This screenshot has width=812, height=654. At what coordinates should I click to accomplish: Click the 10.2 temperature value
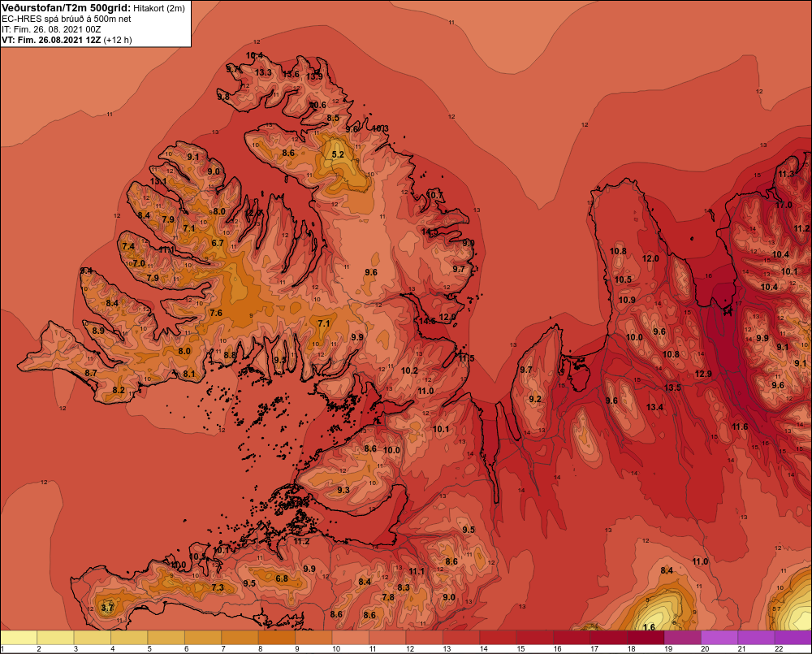pos(409,370)
